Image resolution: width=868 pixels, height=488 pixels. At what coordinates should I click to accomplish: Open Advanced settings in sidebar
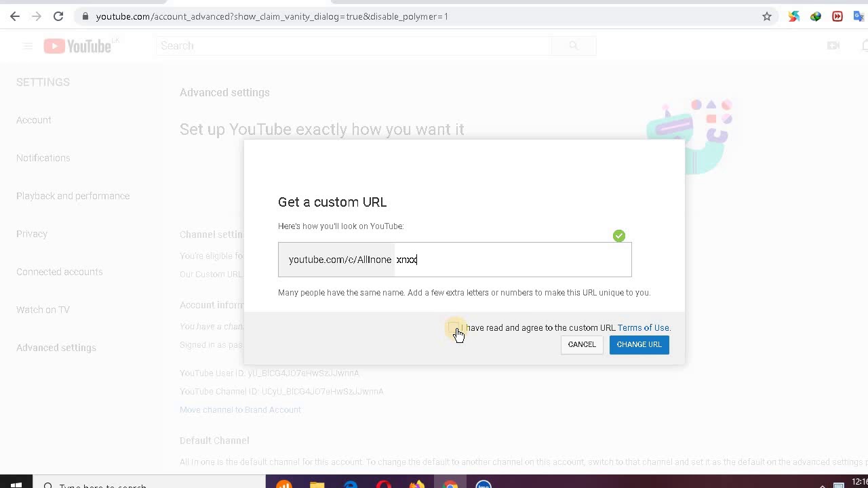coord(56,348)
